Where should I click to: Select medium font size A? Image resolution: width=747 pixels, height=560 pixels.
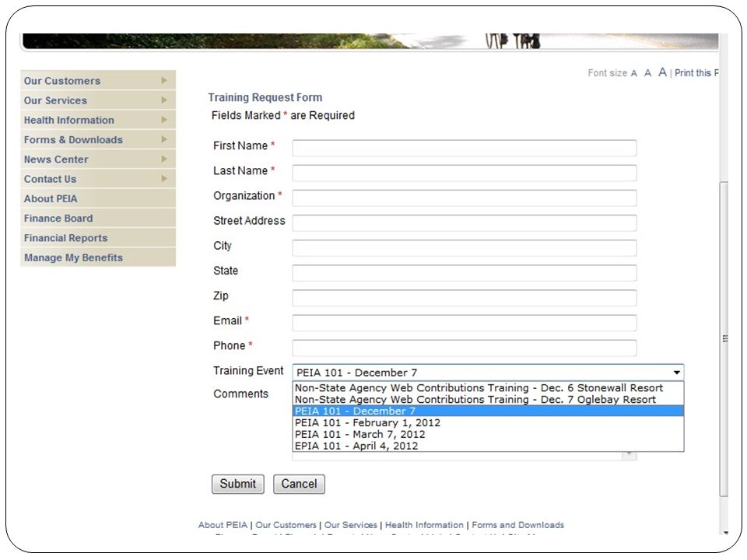click(647, 73)
